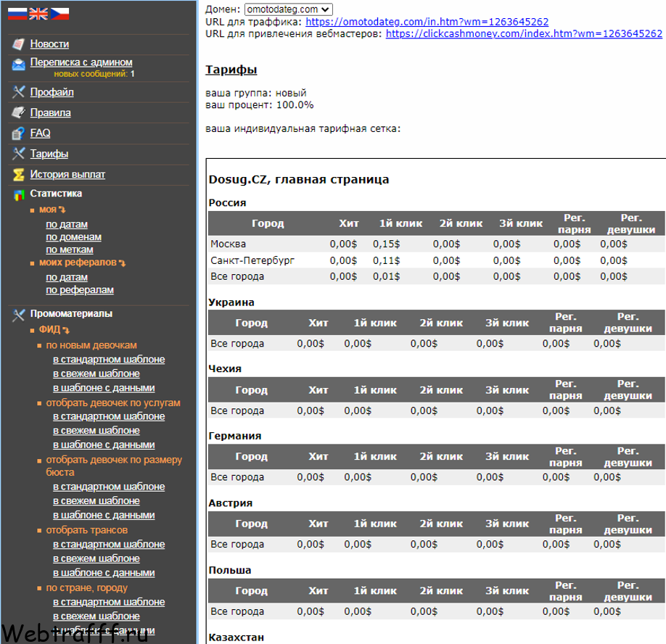
Task: Open the omotodateg.com traffic URL link
Action: pos(427,22)
